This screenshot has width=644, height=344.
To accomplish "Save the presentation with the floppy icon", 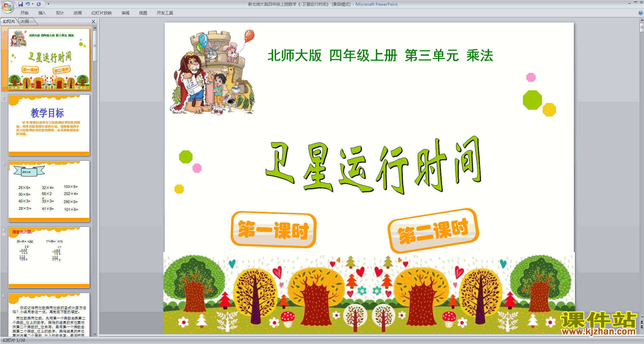I will click(x=20, y=4).
